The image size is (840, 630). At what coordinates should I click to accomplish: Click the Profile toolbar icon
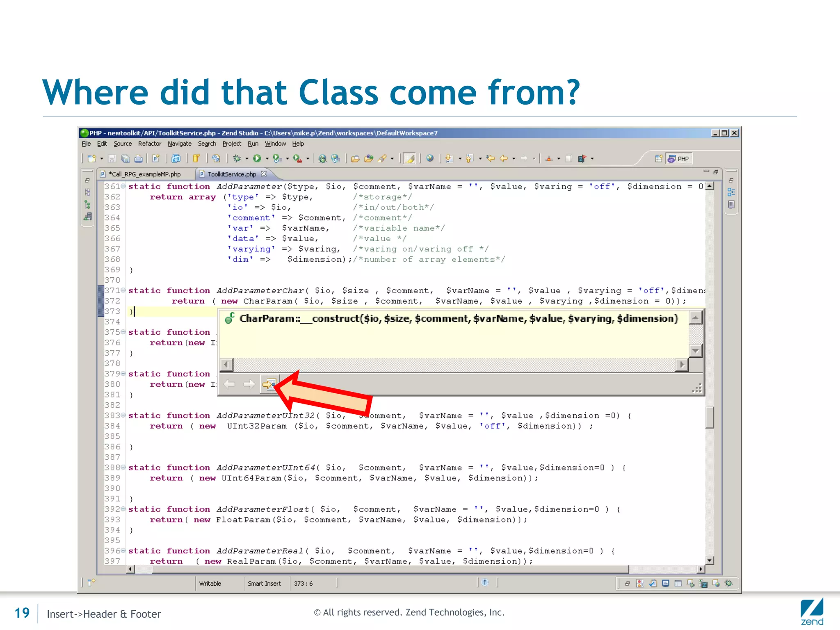tap(277, 159)
